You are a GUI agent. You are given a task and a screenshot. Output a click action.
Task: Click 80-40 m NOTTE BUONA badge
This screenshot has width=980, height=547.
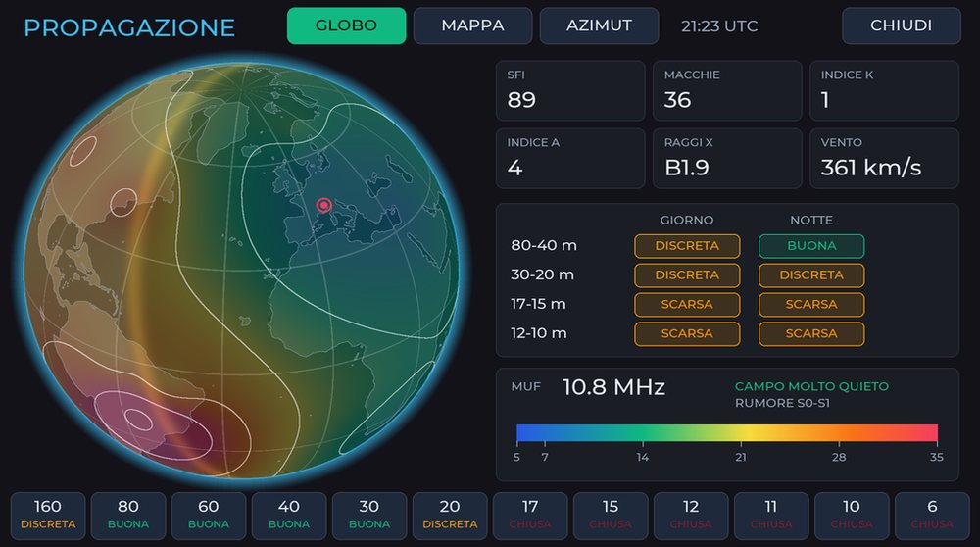pyautogui.click(x=811, y=246)
